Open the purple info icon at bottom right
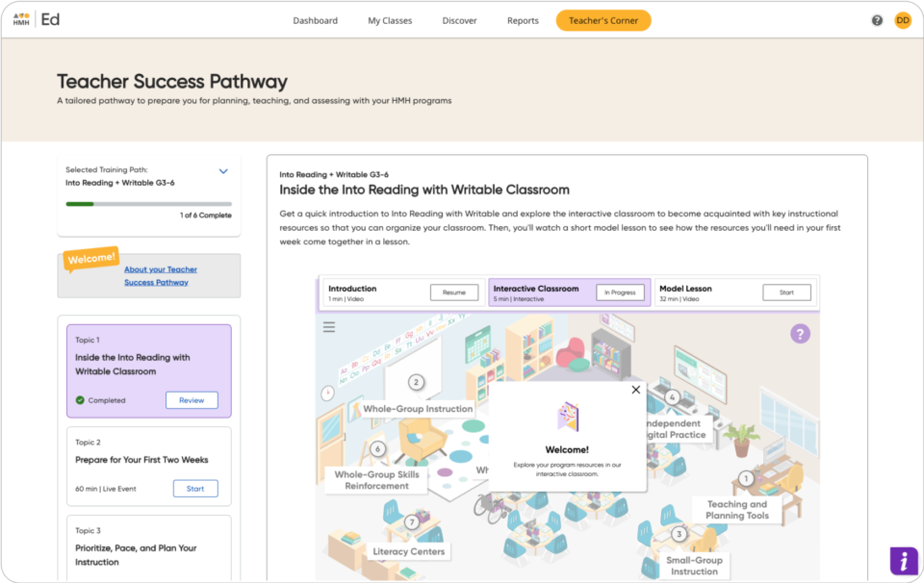 [x=903, y=560]
